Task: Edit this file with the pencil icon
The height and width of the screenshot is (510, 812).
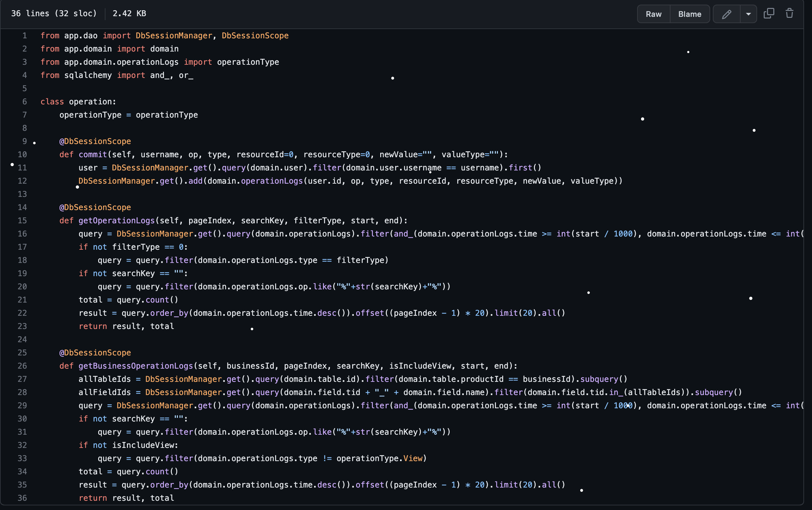Action: pos(726,14)
